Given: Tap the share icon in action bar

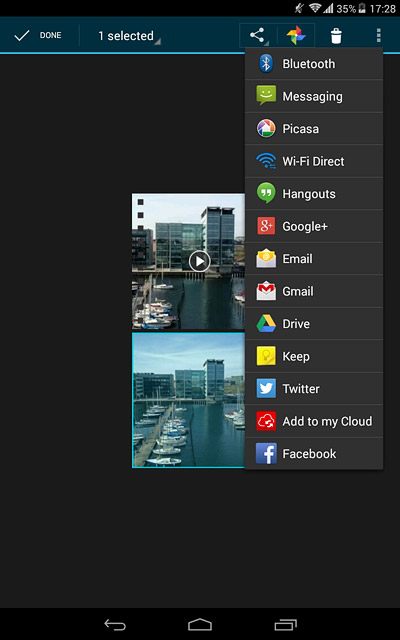Looking at the screenshot, I should point(258,36).
